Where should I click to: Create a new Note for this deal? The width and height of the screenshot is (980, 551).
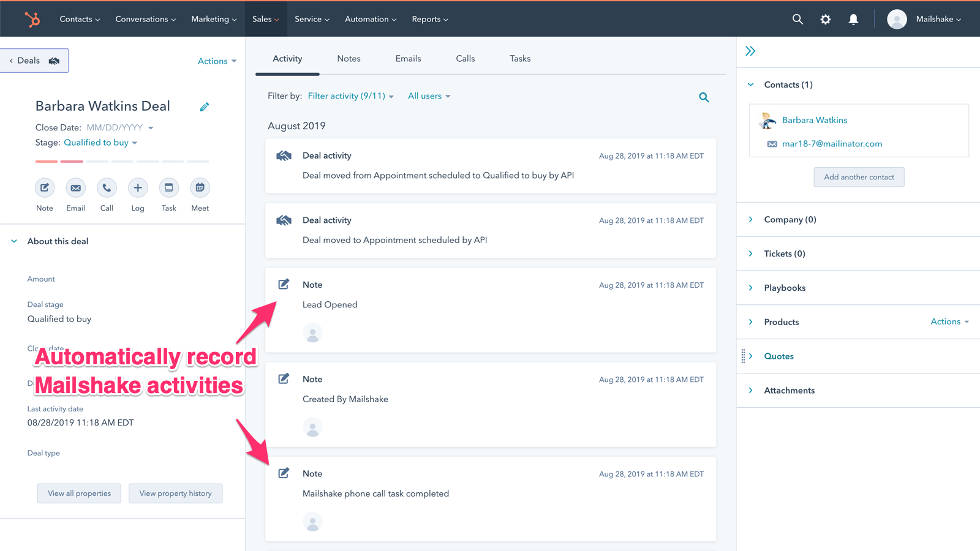coord(44,188)
